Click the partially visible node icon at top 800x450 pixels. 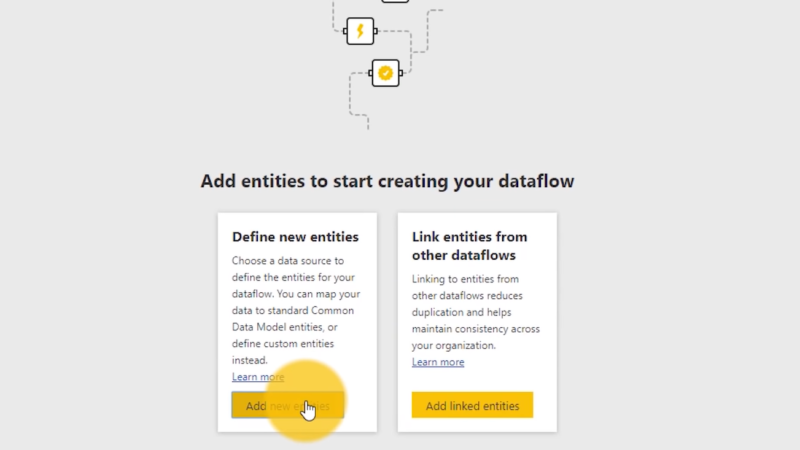click(x=395, y=1)
